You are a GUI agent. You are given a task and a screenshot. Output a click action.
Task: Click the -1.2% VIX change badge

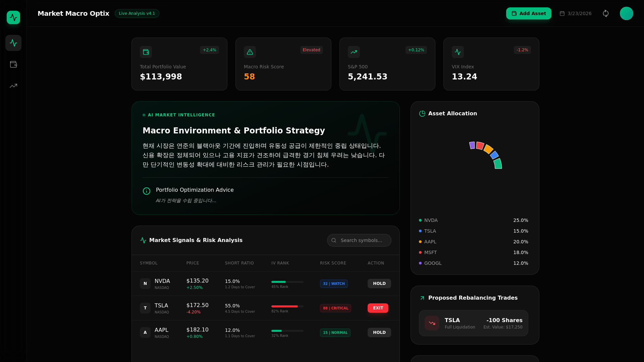point(522,50)
